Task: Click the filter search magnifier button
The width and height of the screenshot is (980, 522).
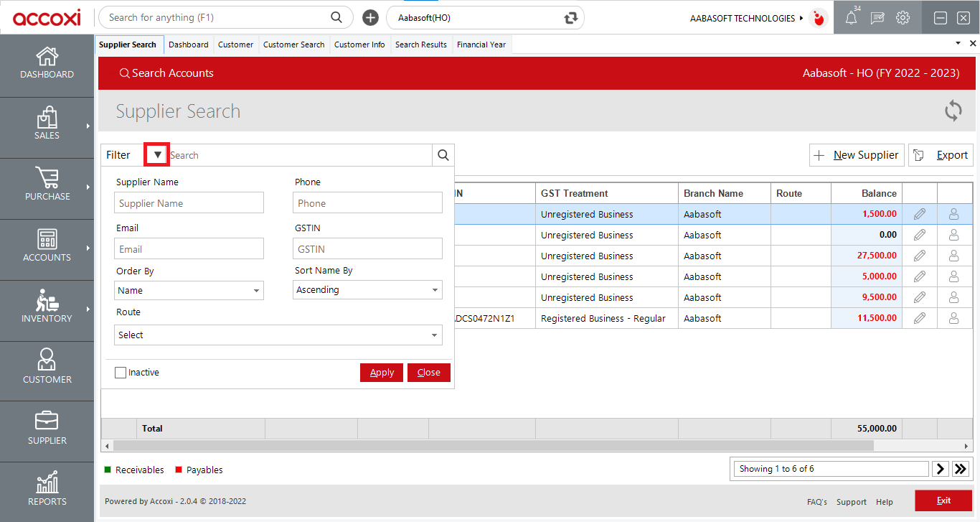Action: coord(443,155)
